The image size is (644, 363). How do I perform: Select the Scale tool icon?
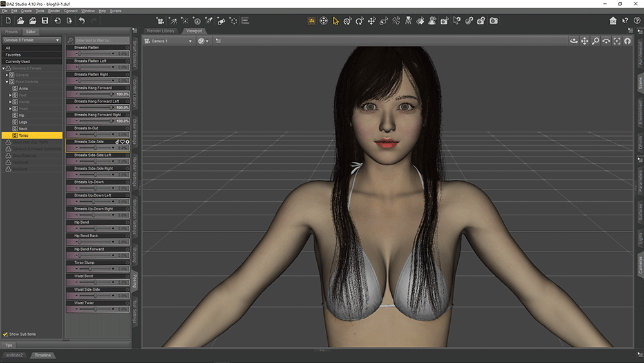[x=384, y=21]
